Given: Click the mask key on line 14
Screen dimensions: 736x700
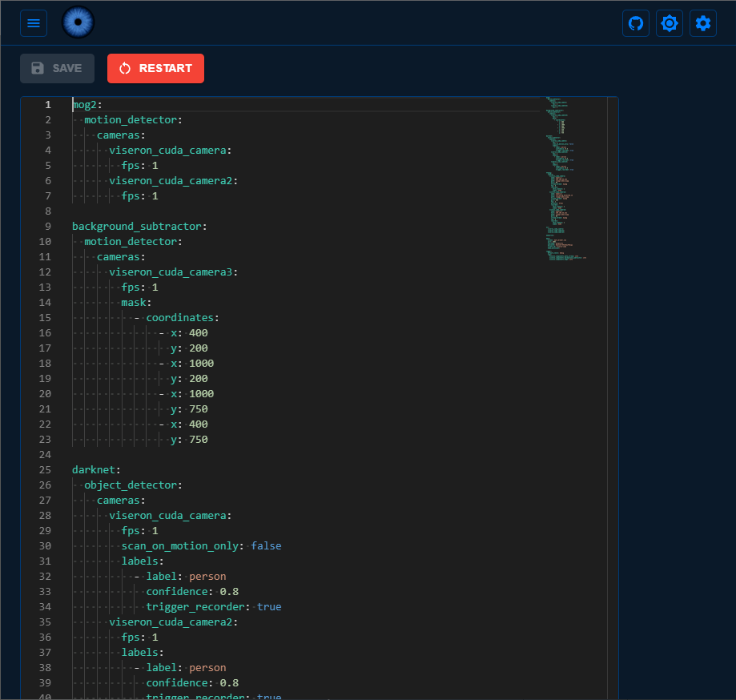Looking at the screenshot, I should coord(134,303).
